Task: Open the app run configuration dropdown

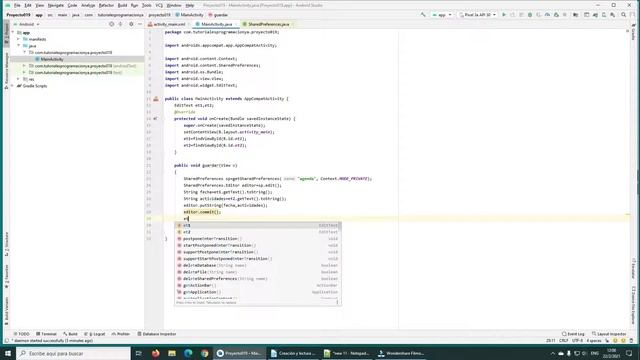Action: (442, 15)
